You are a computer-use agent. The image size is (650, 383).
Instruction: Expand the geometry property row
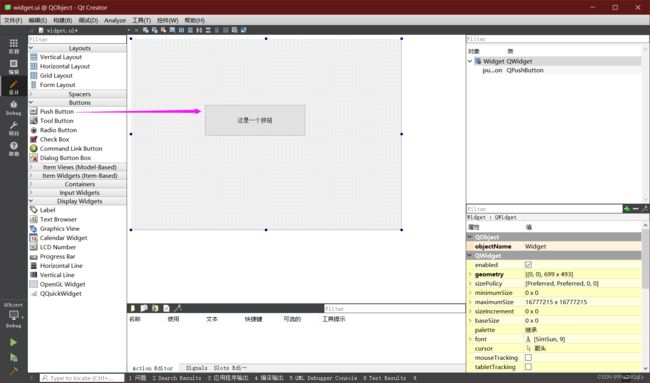pos(470,274)
